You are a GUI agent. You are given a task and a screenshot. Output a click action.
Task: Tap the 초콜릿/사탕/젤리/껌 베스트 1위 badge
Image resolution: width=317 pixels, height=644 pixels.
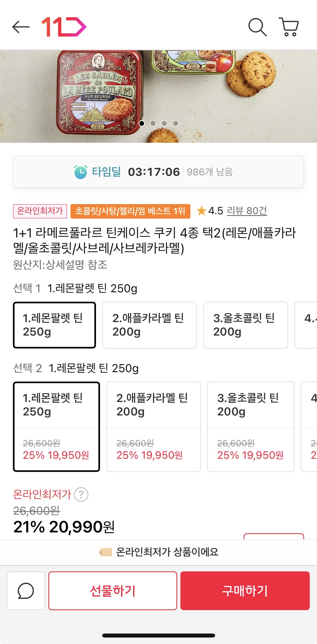tap(130, 211)
